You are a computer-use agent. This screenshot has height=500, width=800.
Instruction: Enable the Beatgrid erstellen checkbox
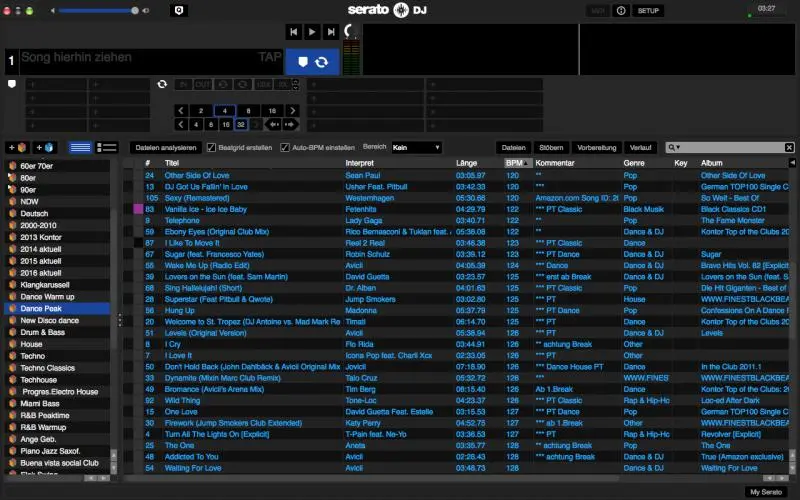(211, 147)
